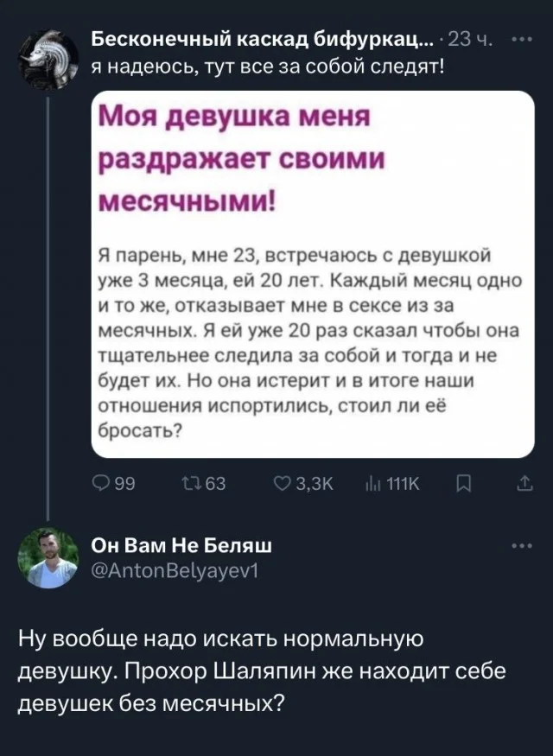Image resolution: width=553 pixels, height=756 pixels.
Task: Click the 3,3K likes count
Action: coord(308,484)
